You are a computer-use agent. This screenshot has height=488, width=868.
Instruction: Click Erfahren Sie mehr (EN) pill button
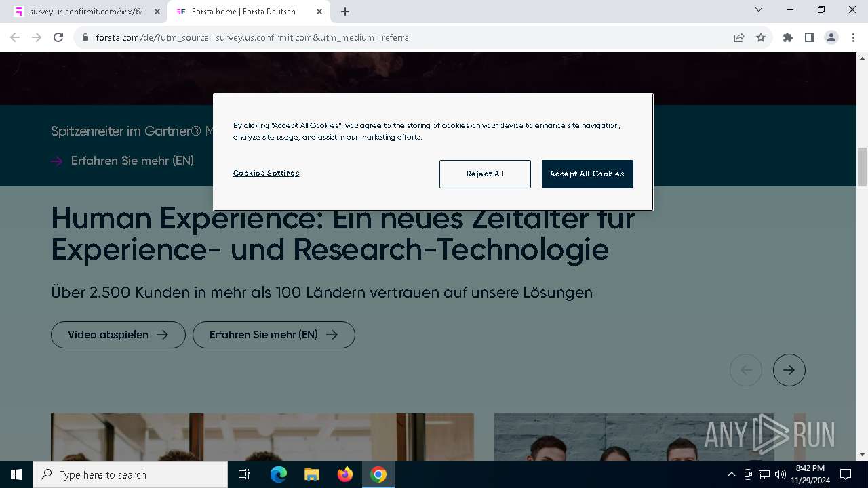(x=274, y=335)
